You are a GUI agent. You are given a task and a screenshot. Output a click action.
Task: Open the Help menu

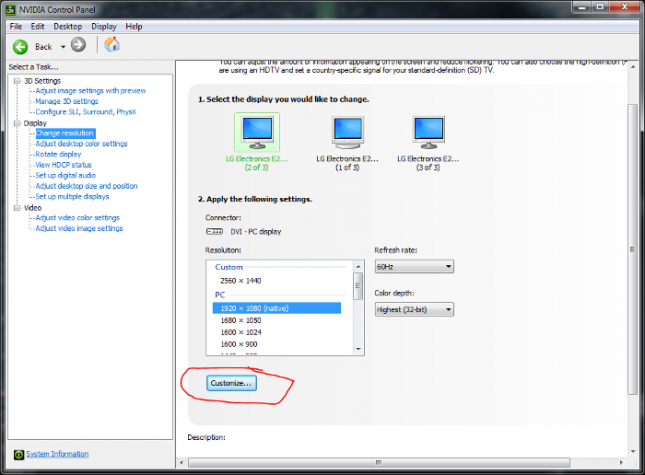click(134, 27)
